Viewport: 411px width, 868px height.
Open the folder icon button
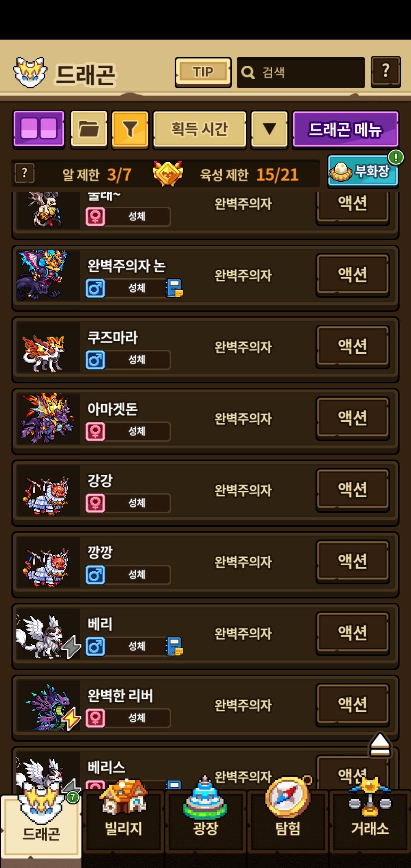tap(89, 129)
